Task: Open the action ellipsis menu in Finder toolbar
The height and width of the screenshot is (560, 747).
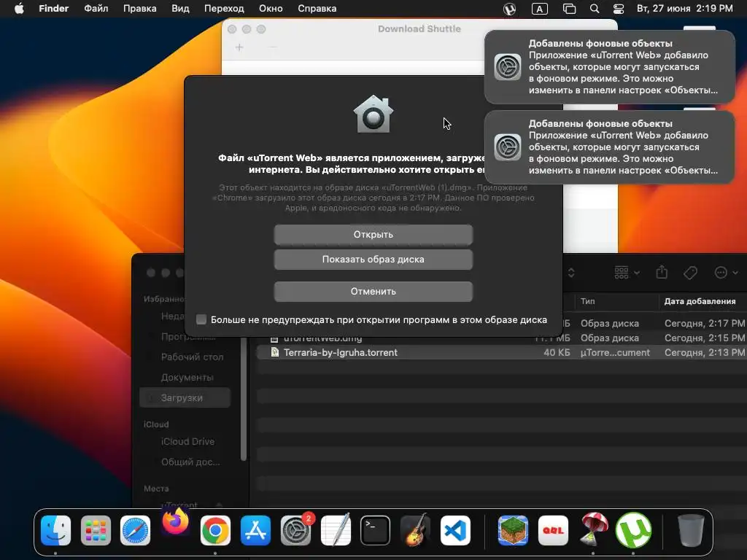Action: click(x=726, y=273)
